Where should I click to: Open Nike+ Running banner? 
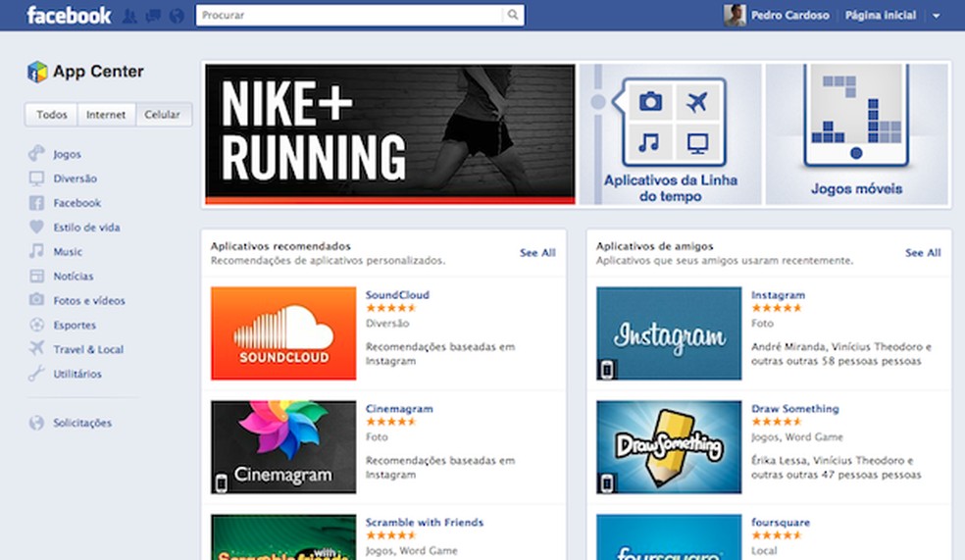pyautogui.click(x=390, y=134)
